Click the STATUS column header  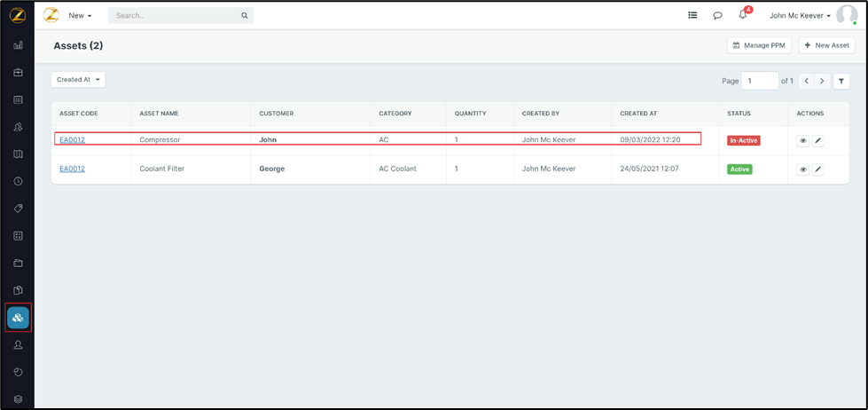(x=739, y=114)
